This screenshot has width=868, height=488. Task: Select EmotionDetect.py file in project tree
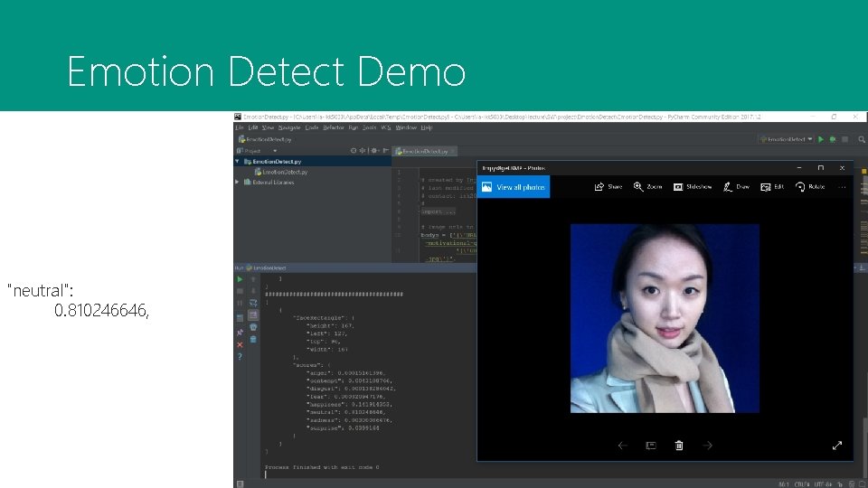[283, 172]
